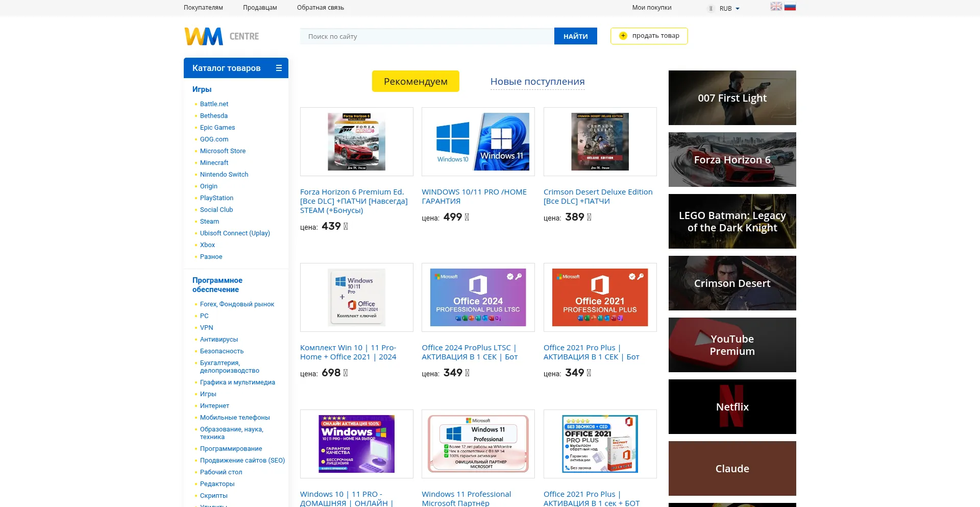Viewport: 980px width, 507px height.
Task: Open the Программирование category
Action: (231, 449)
